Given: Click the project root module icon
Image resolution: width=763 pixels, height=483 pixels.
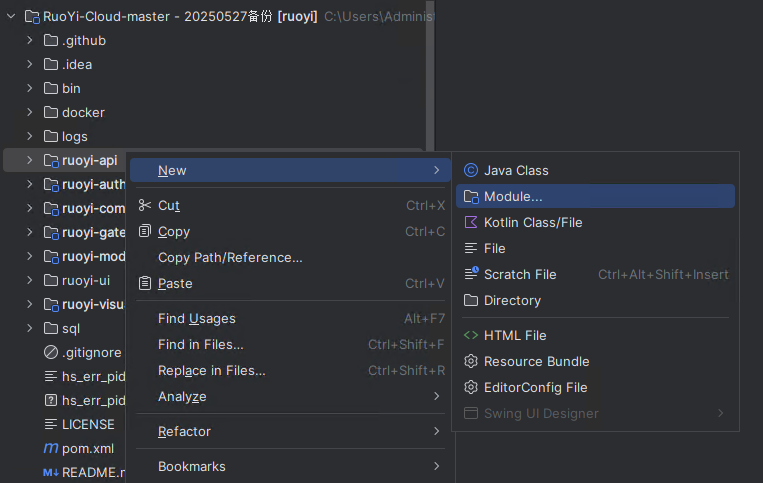Looking at the screenshot, I should (x=32, y=17).
